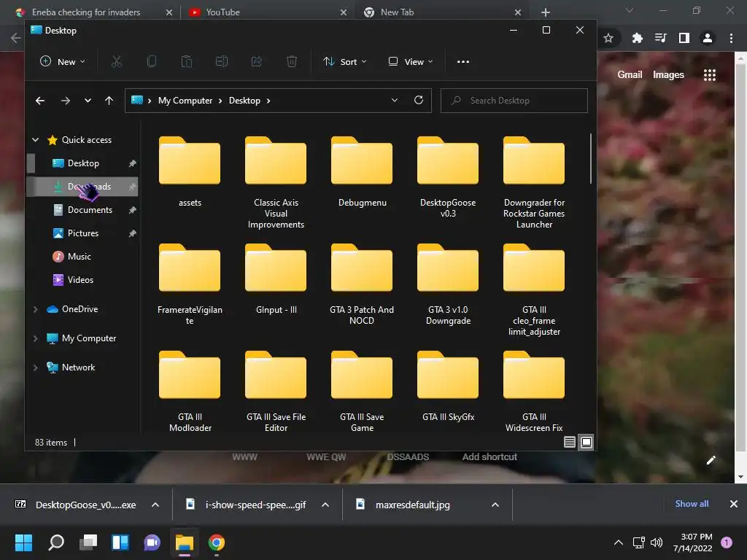Go forward using Explorer forward arrow

[x=65, y=101]
